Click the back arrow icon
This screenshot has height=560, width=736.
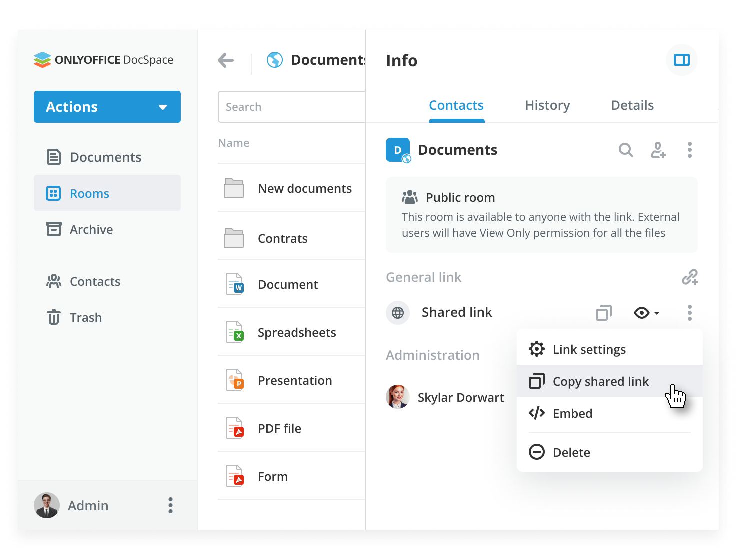tap(226, 60)
